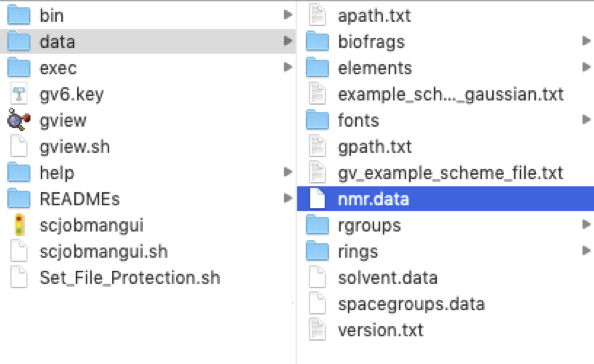Select the Set_File_Protection.sh file
The height and width of the screenshot is (364, 594).
tap(130, 278)
